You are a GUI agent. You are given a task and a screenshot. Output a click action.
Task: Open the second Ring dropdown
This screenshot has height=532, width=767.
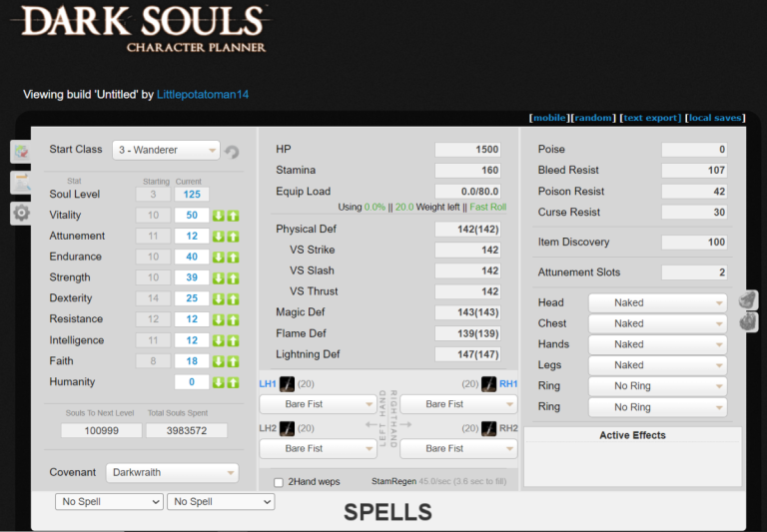pos(657,407)
